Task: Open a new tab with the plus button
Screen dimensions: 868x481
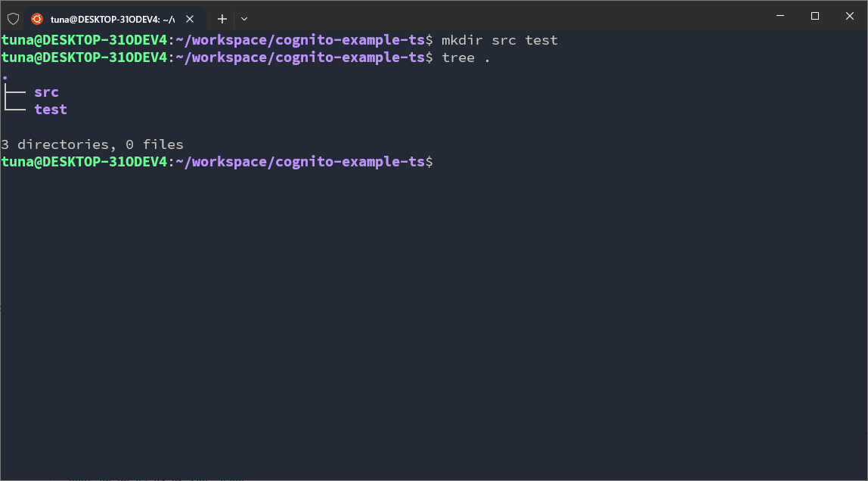Action: click(x=222, y=19)
